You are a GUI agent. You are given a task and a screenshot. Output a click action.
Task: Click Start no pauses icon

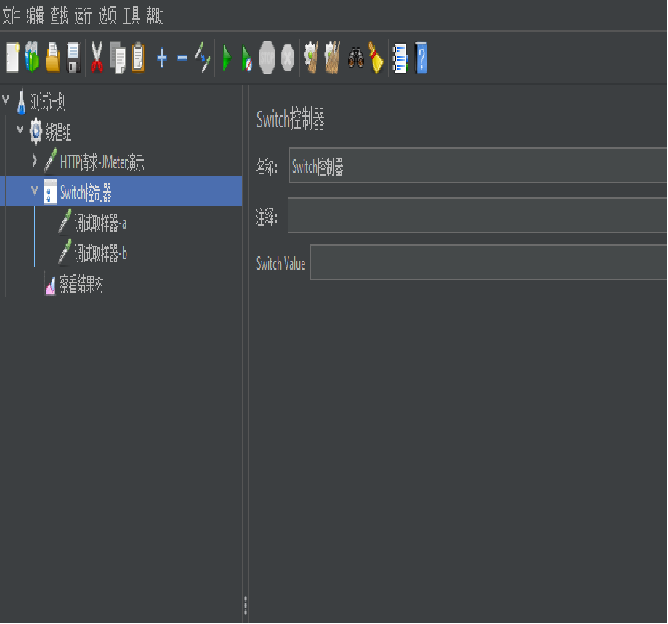tap(247, 58)
